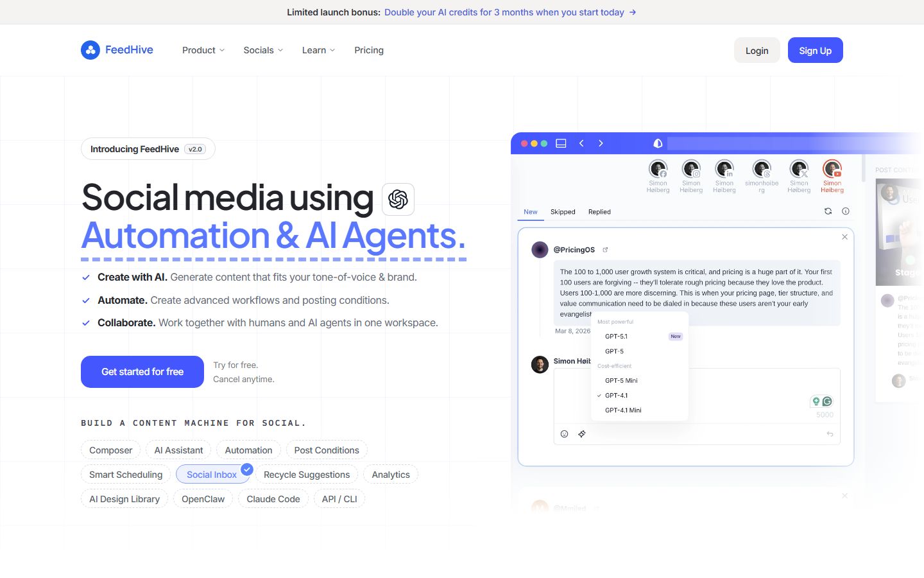
Task: Click the Introducing FeedHive v2.0 badge
Action: (148, 149)
